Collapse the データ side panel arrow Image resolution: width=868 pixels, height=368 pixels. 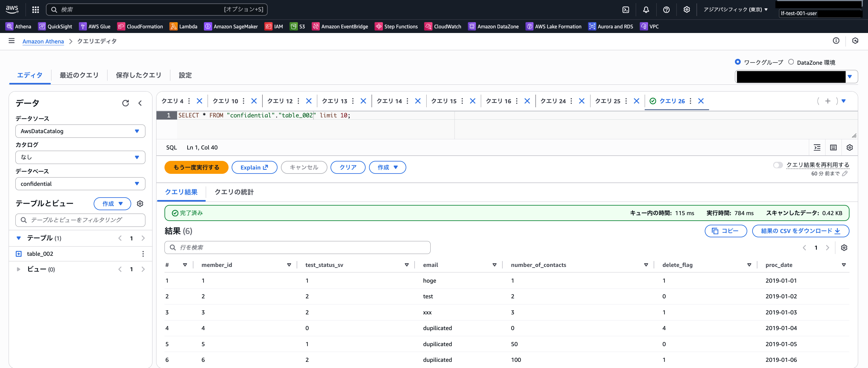click(140, 103)
